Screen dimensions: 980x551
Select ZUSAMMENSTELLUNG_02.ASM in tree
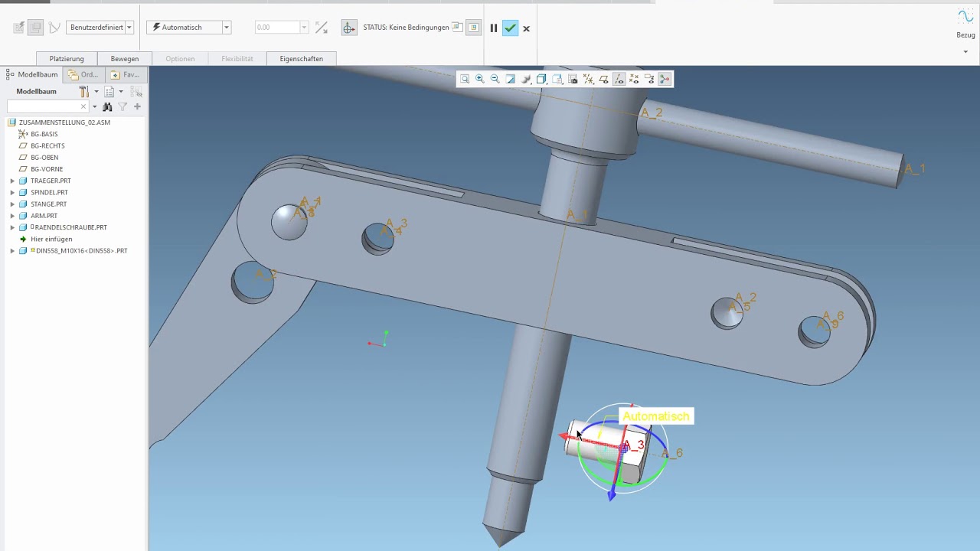(x=64, y=122)
